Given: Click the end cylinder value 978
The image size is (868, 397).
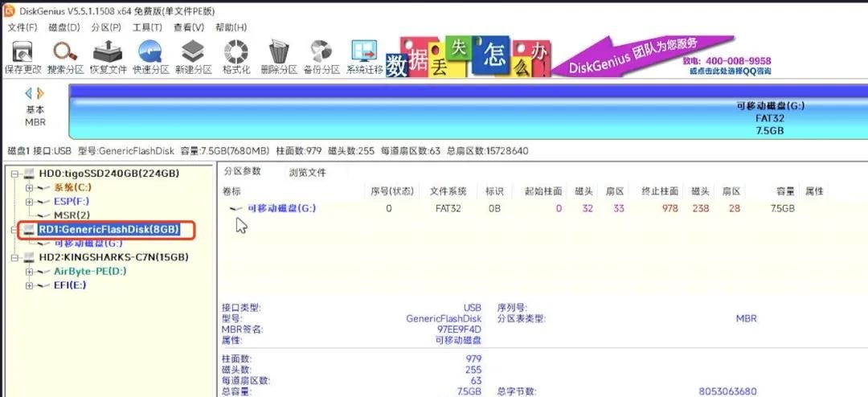Looking at the screenshot, I should click(x=669, y=209).
